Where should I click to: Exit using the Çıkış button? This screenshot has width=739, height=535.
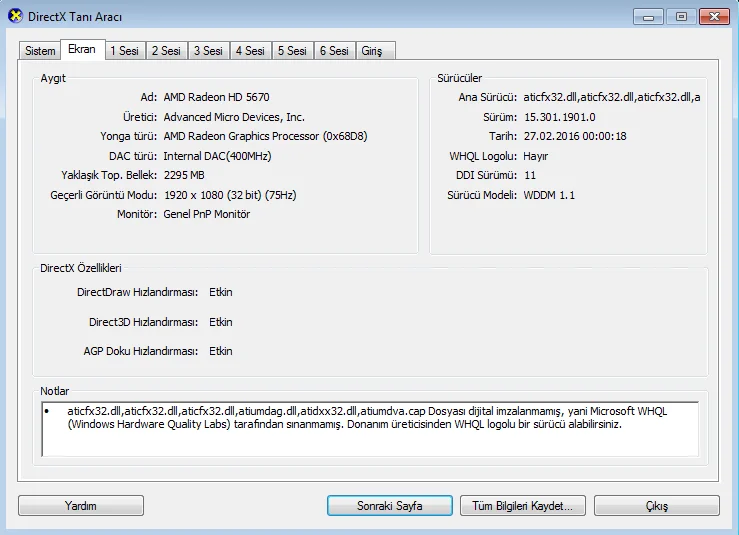click(x=657, y=506)
